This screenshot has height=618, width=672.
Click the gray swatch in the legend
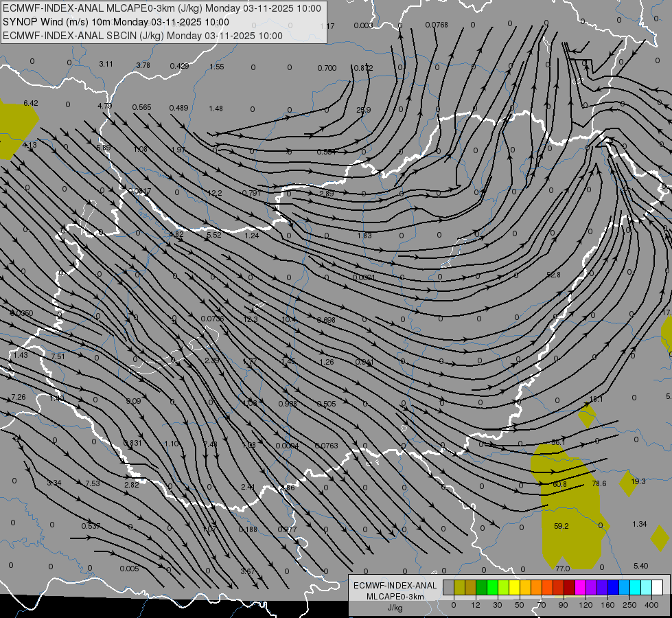[449, 588]
